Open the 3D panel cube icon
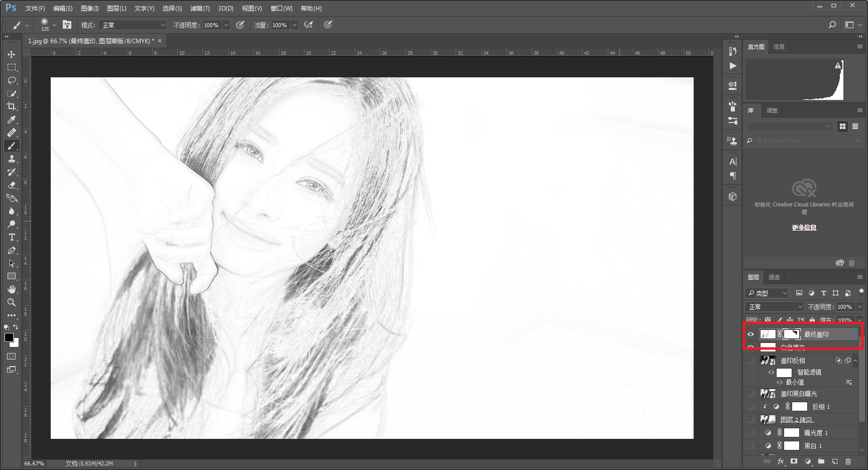 [733, 197]
